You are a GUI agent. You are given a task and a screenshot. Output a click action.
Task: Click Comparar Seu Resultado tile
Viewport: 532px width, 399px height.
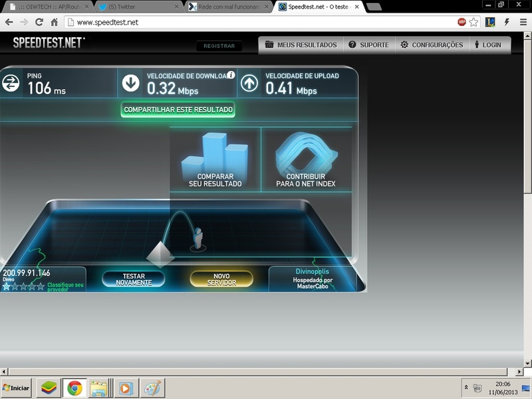pyautogui.click(x=215, y=160)
